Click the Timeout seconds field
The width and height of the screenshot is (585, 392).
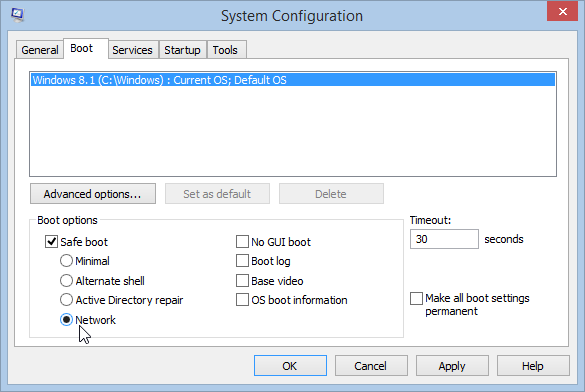point(444,239)
